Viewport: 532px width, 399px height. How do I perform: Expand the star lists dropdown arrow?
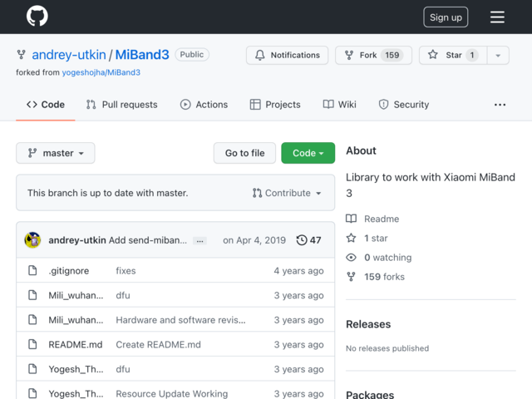498,55
